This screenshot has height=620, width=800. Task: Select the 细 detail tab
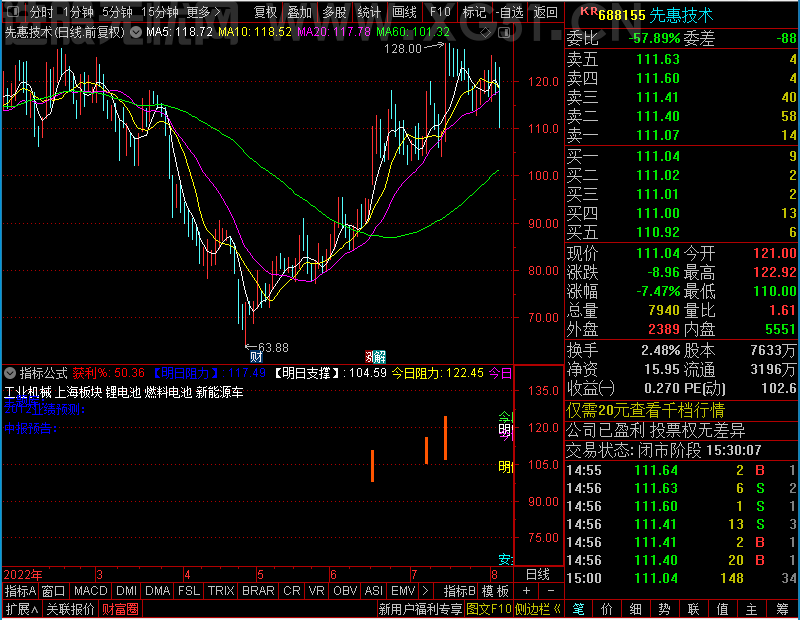[635, 609]
